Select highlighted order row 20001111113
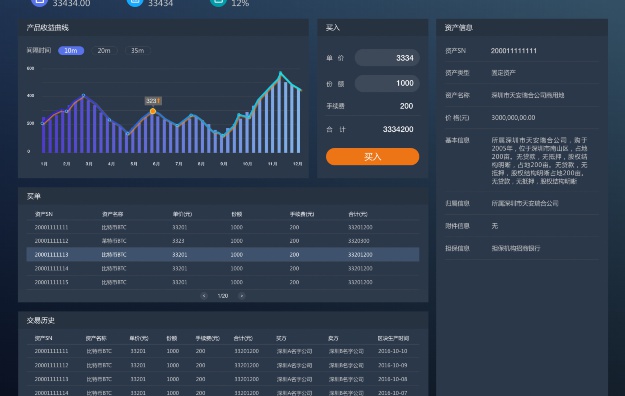Image resolution: width=625 pixels, height=396 pixels. 223,254
